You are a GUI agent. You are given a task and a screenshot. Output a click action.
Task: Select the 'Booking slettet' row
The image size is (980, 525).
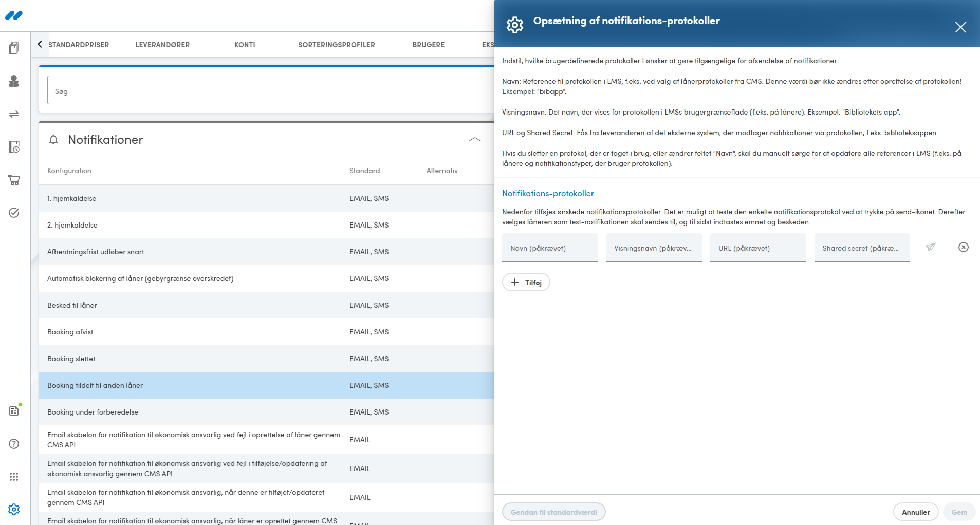[x=266, y=359]
